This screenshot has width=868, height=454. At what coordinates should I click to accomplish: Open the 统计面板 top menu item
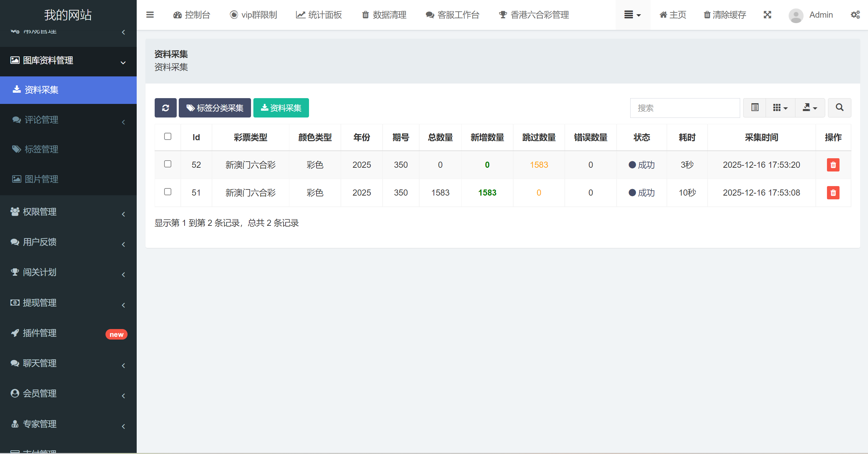tap(319, 15)
